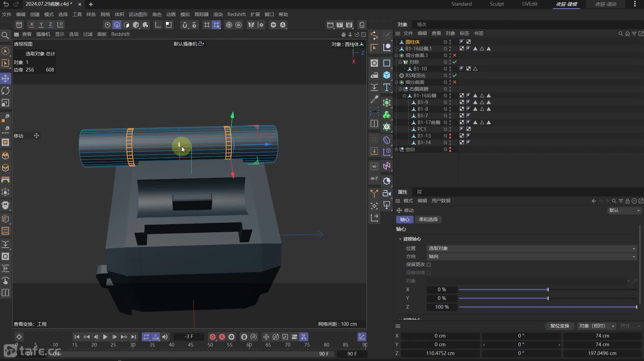Open a new document tab with plus
The width and height of the screenshot is (644, 361).
coord(91,4)
